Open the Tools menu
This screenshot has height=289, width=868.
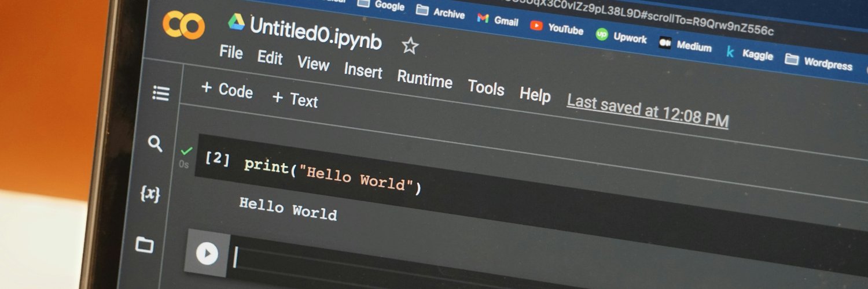click(486, 88)
